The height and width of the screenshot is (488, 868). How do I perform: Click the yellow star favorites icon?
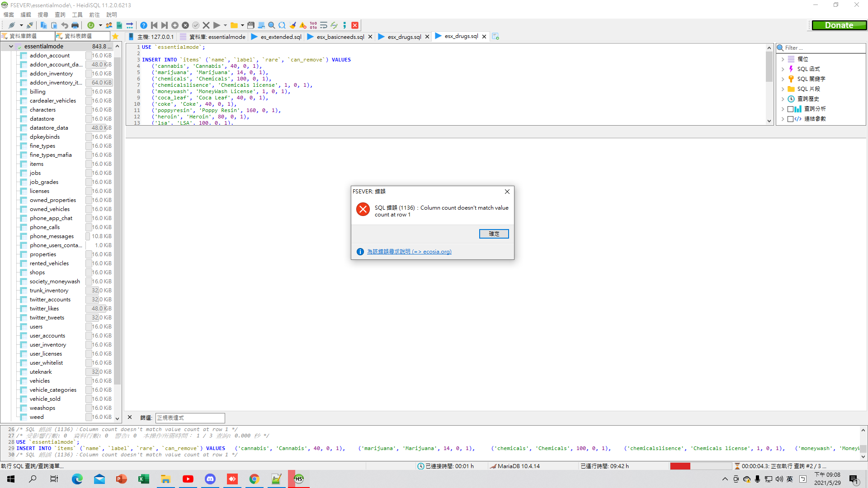pos(115,36)
